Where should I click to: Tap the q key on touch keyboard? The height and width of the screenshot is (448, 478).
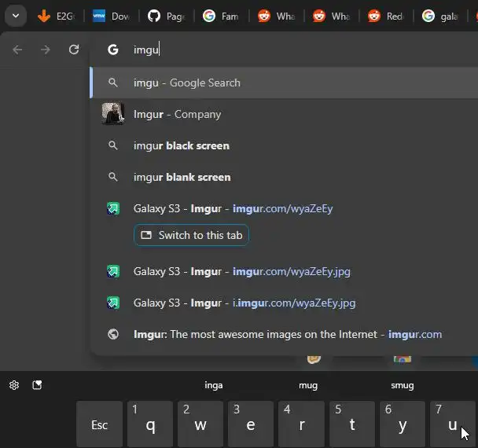150,424
